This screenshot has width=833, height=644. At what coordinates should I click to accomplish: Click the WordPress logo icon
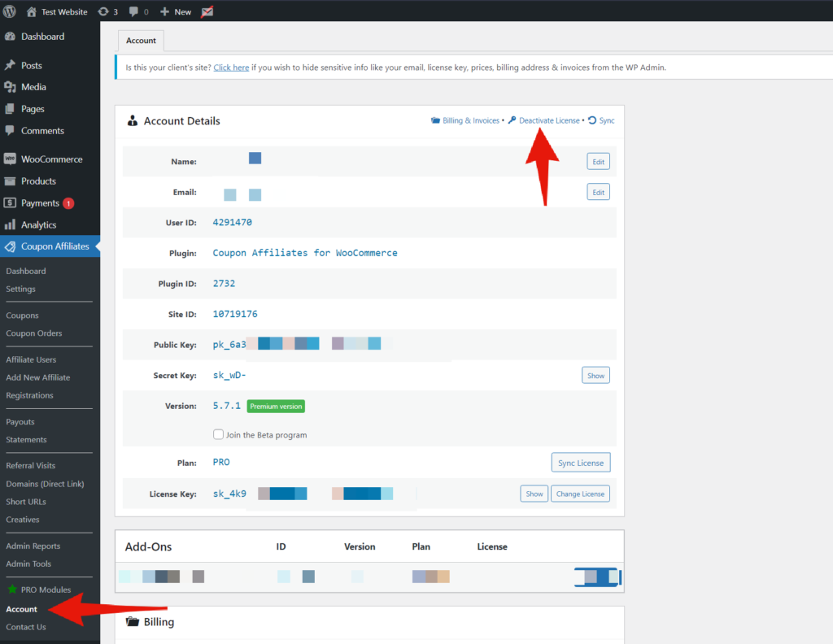tap(10, 11)
